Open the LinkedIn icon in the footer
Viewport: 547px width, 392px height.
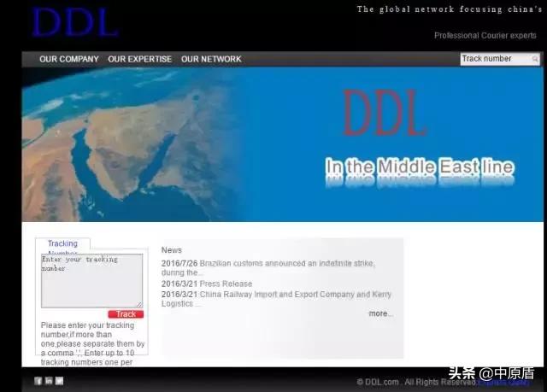(x=49, y=381)
